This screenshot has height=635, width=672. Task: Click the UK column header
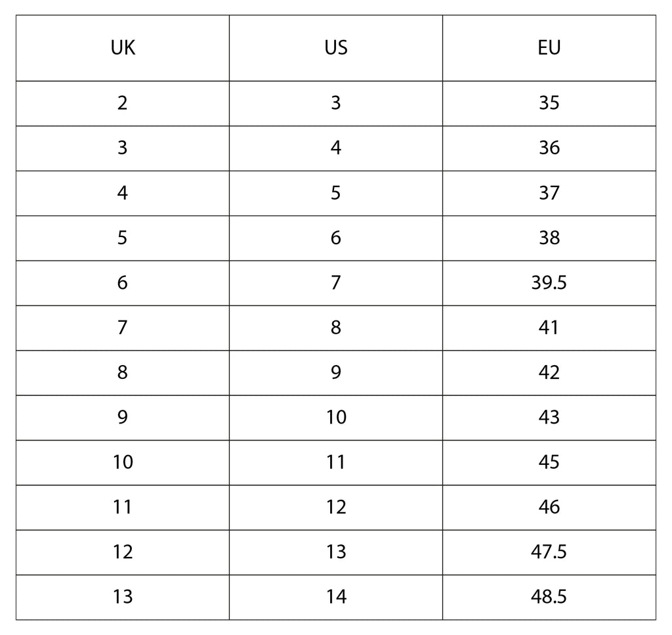tap(123, 48)
